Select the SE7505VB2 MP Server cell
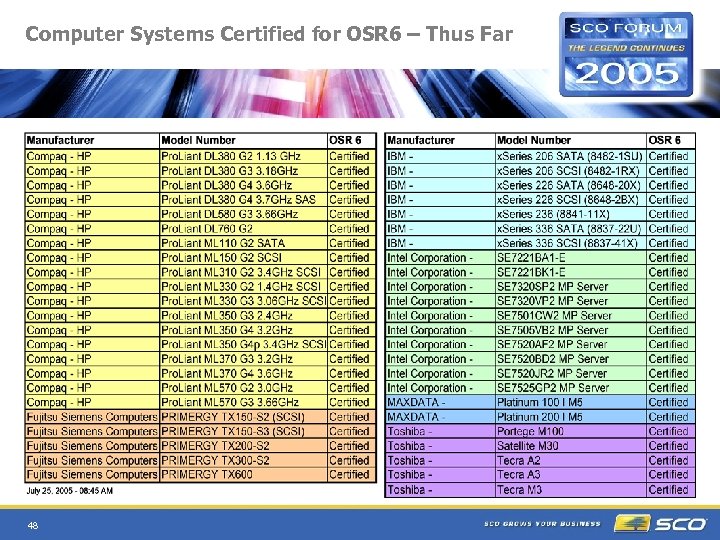The width and height of the screenshot is (720, 540). (571, 330)
